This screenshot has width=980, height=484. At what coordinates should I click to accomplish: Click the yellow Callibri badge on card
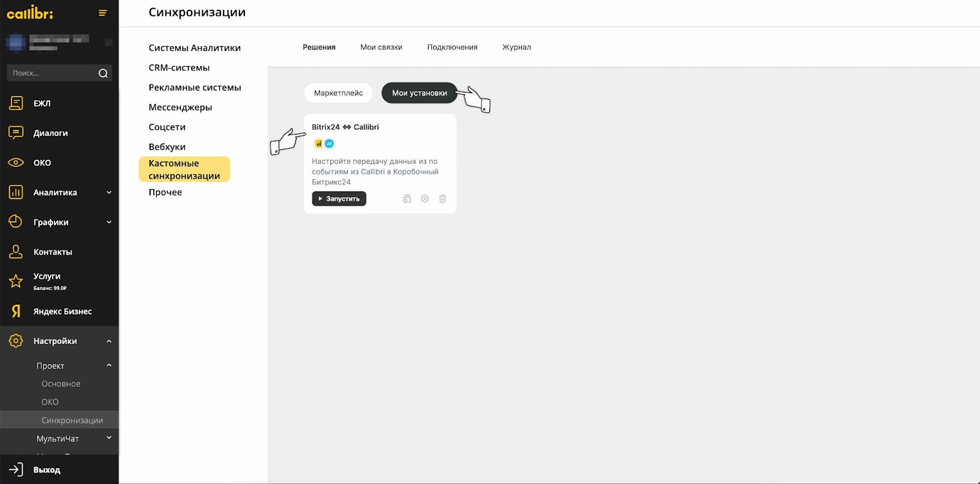pyautogui.click(x=318, y=144)
